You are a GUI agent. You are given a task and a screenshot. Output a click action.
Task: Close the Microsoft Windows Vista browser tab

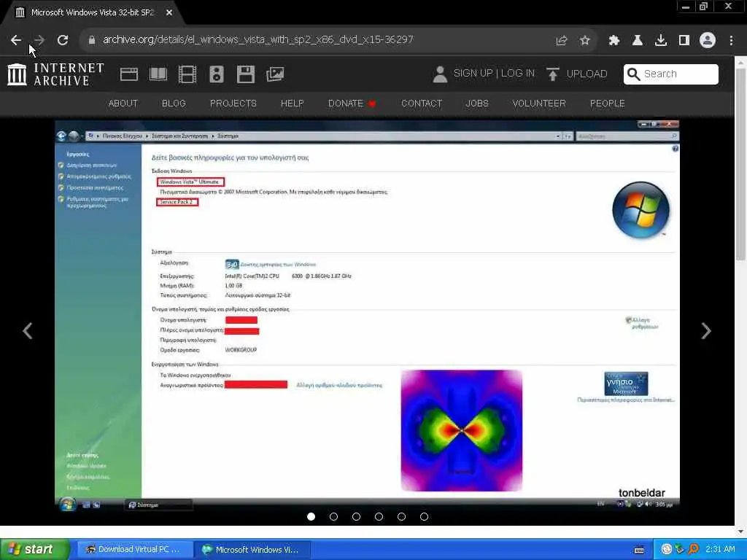pos(169,13)
